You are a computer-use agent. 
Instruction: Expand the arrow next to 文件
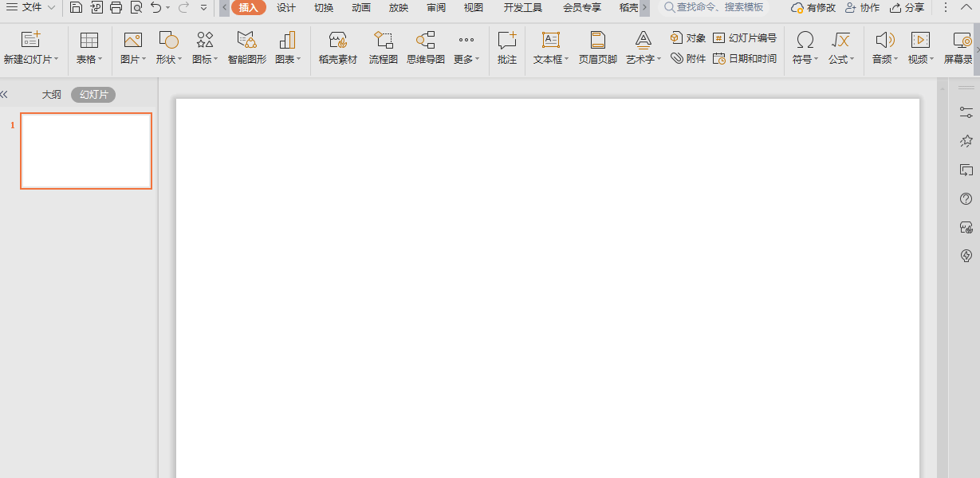51,8
